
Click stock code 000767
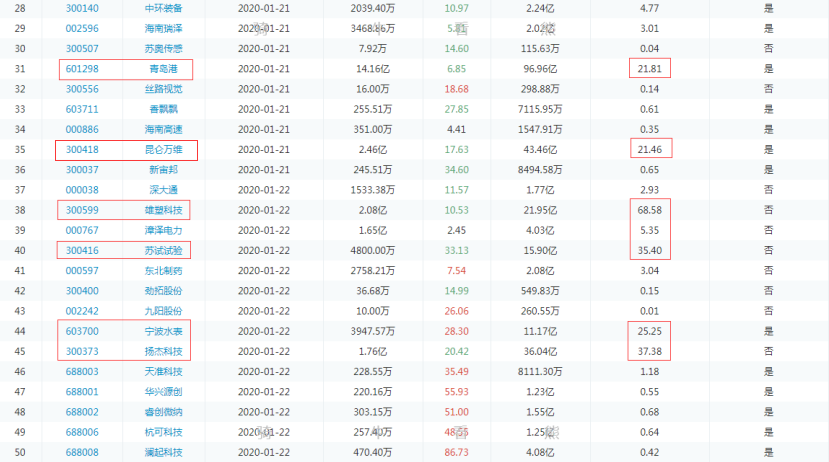[x=82, y=230]
